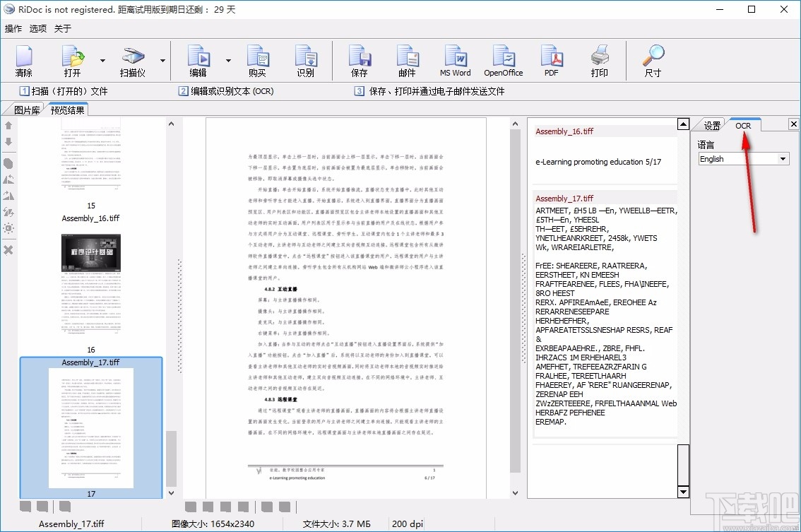
Task: Send document via the 邮件 icon
Action: [407, 61]
